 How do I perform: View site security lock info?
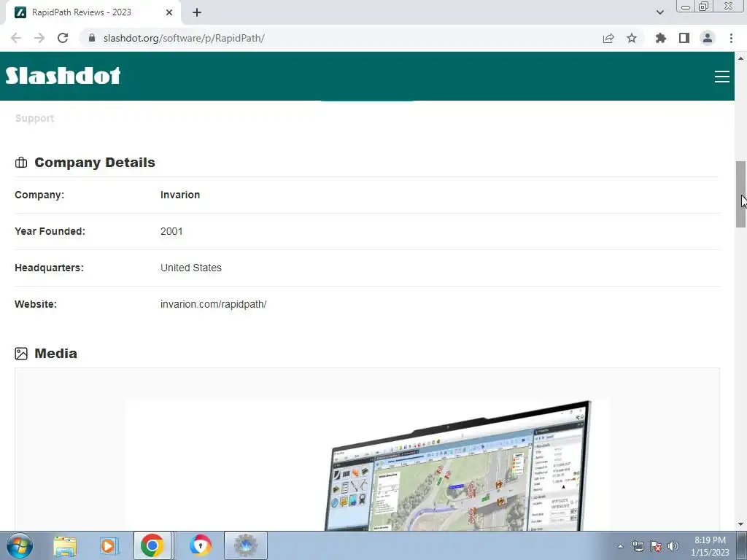coord(91,38)
